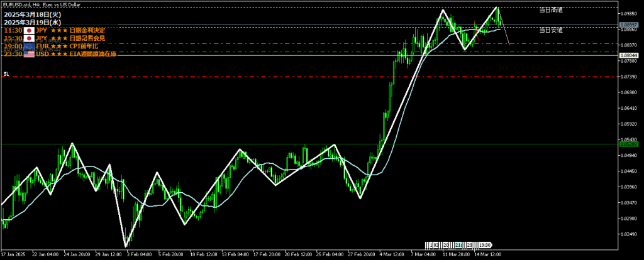Select the 日銀記者会見 news event text
Viewport: 644px width, 260px height.
[x=87, y=38]
